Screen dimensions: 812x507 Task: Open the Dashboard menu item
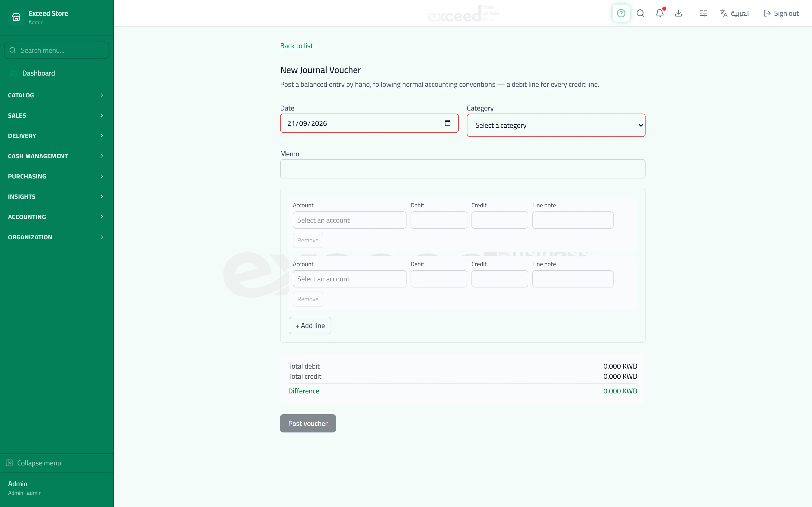(x=56, y=73)
